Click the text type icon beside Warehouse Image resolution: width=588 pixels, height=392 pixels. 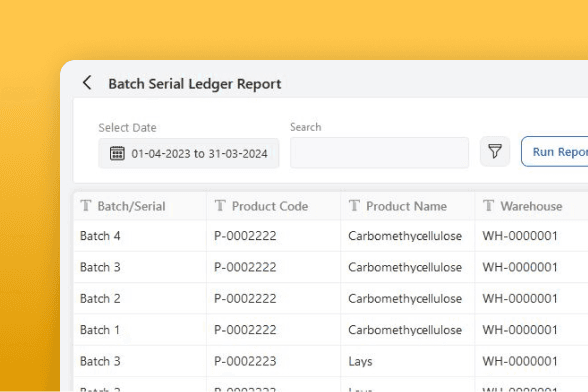click(x=489, y=206)
